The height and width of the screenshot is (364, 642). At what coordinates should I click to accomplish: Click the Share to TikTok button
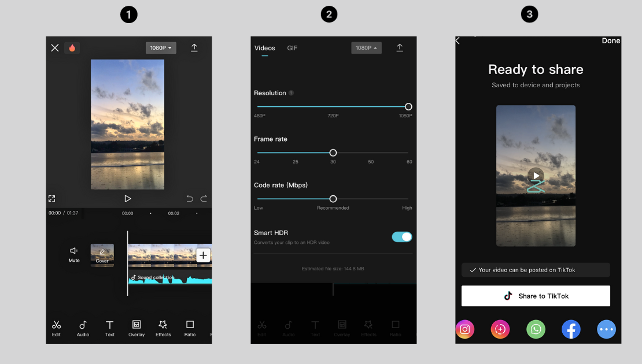point(536,296)
